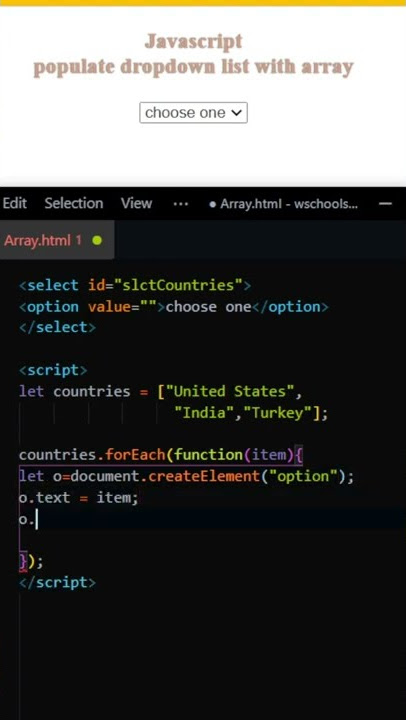
Task: Switch to the Array.html editor tab
Action: tap(43, 240)
